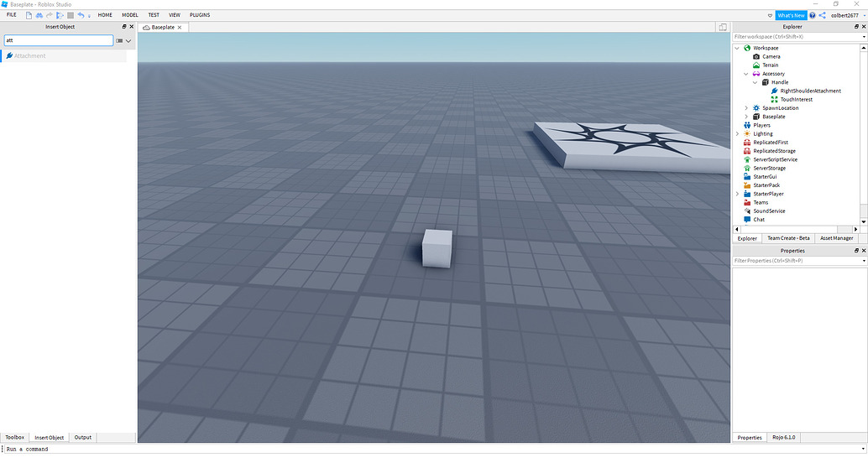Open quick access toolbar customize arrow
868x468 pixels.
[x=89, y=15]
